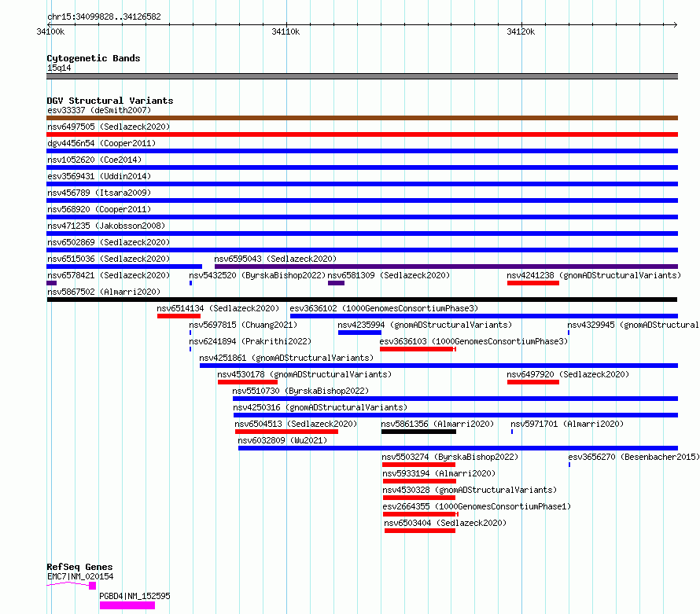Click nsv5510730 (ByrskaBishop2022) label

[x=301, y=391]
